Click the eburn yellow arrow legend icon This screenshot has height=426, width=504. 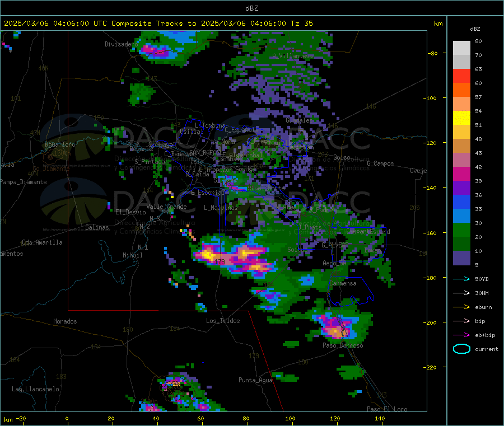[x=461, y=307]
